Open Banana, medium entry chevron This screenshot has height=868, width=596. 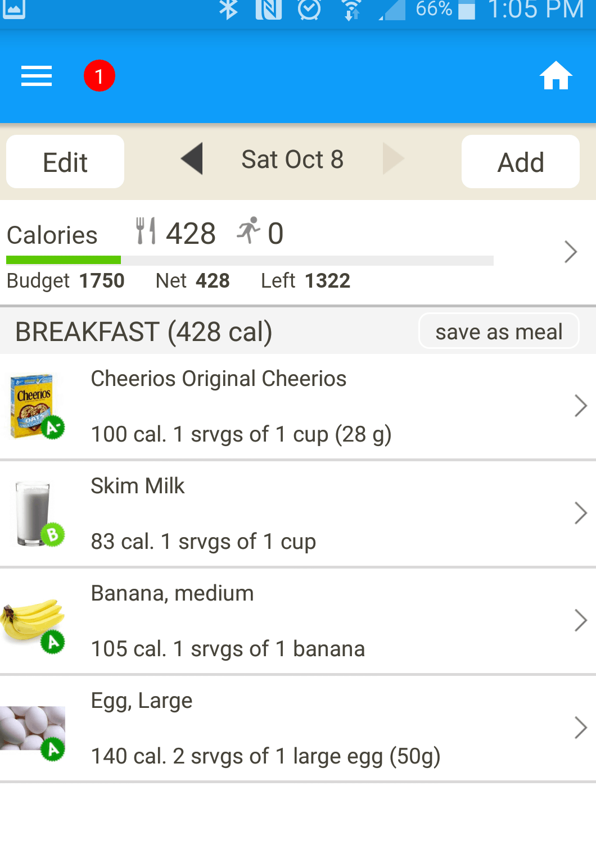pyautogui.click(x=581, y=620)
